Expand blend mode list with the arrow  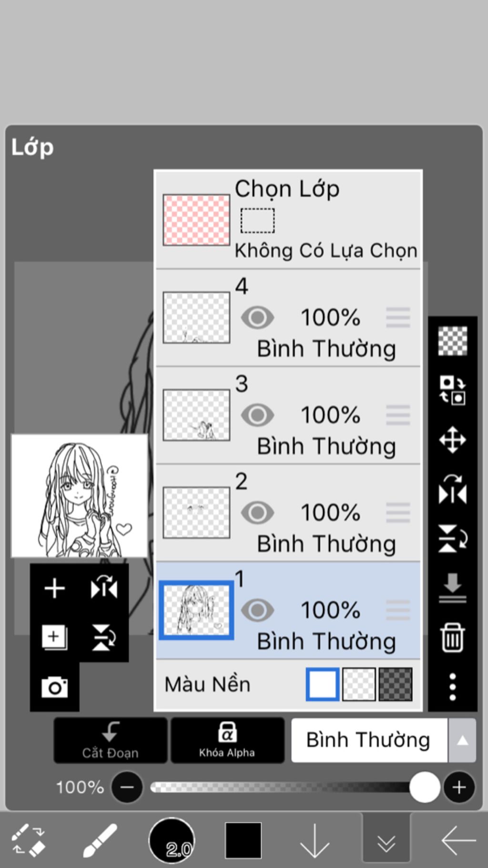[462, 740]
